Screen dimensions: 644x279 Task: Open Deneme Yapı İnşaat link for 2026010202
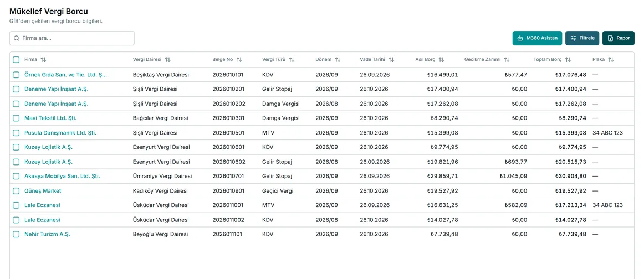click(x=57, y=104)
